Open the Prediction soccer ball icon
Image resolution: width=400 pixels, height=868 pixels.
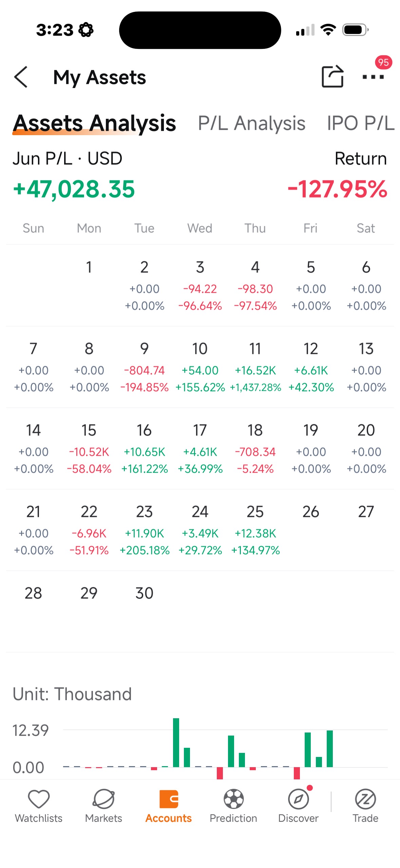point(233,799)
